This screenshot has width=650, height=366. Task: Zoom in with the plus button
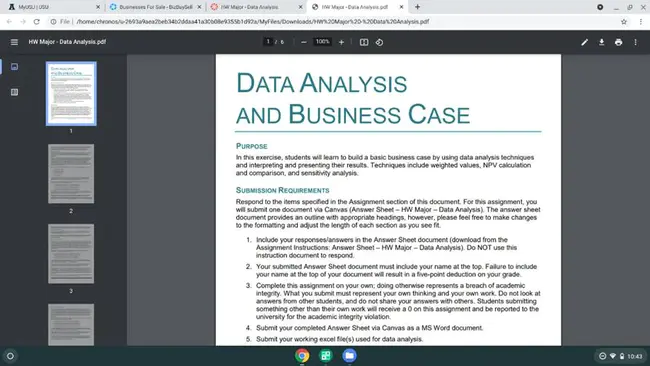point(341,42)
